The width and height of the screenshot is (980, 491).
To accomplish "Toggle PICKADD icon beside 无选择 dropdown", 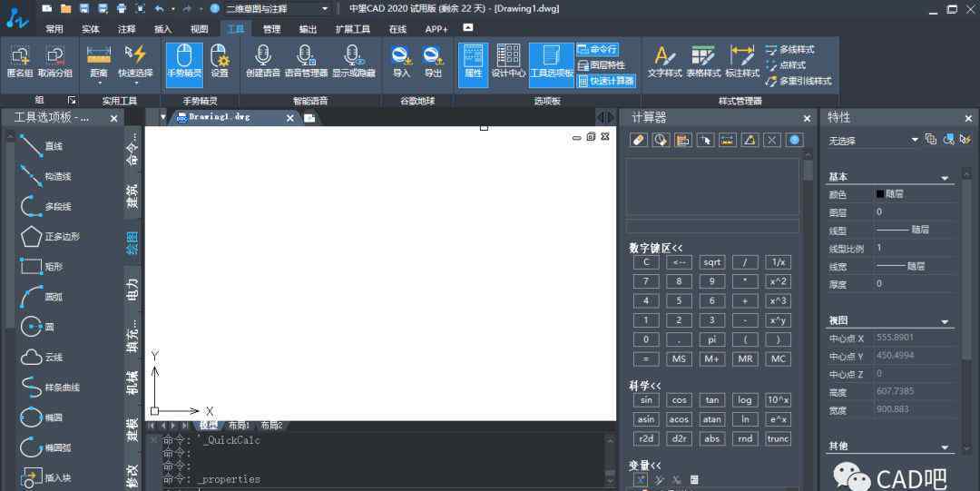I will tap(930, 140).
